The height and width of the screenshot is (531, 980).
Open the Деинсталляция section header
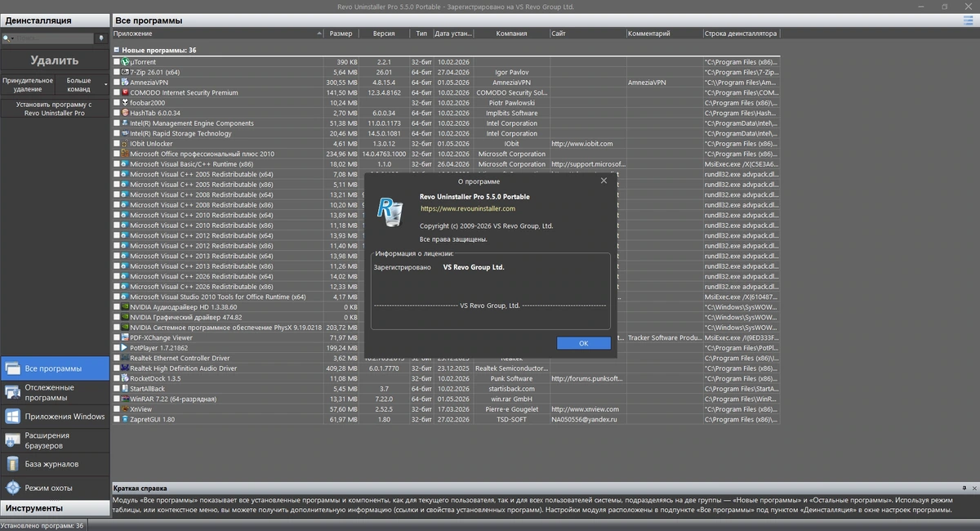(55, 20)
